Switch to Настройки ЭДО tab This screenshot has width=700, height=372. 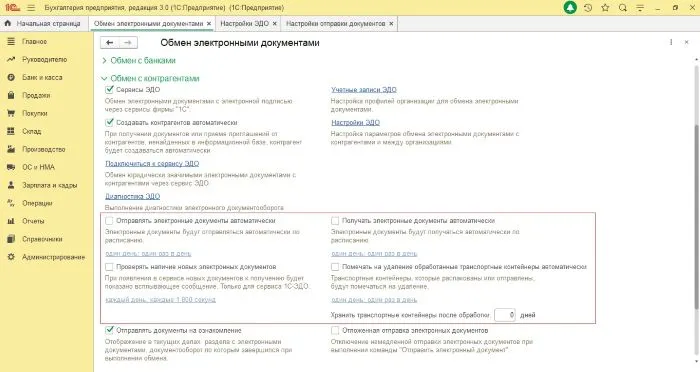tap(245, 23)
